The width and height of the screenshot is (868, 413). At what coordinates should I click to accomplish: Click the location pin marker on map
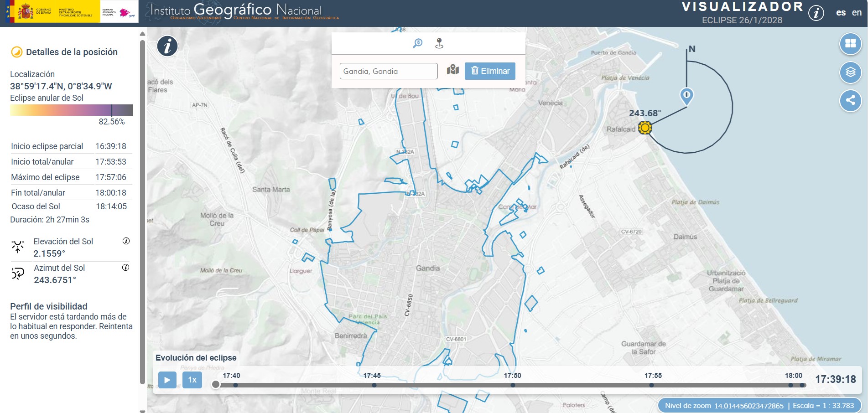coord(686,96)
